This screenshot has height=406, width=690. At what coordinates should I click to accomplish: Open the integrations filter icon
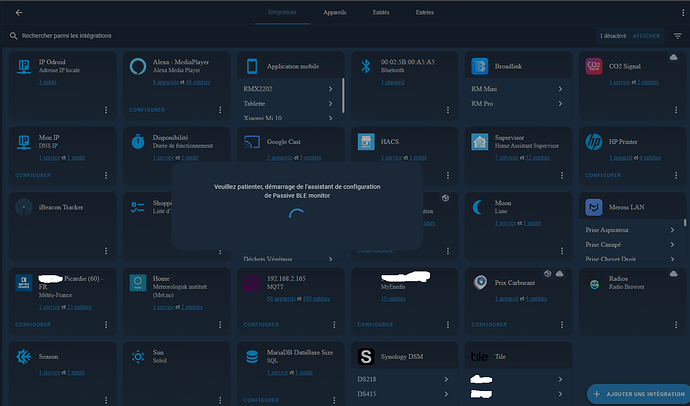(x=678, y=36)
